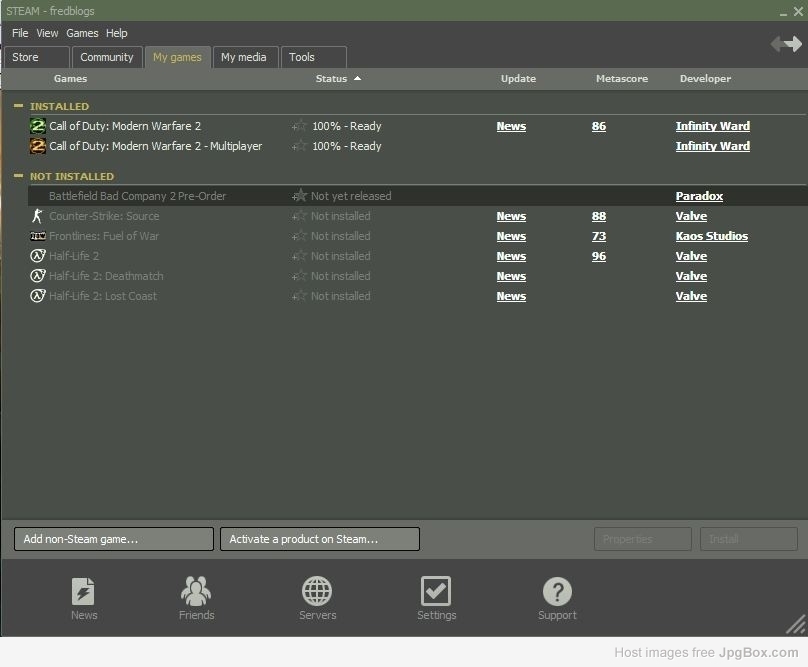Sort by the Metascore column header

tap(622, 79)
